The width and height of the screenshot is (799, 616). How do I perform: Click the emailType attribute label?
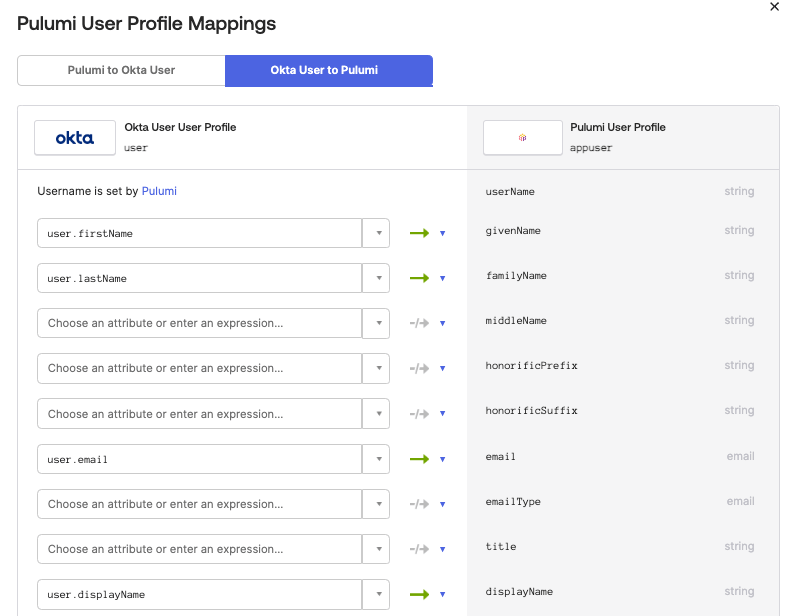[x=513, y=501]
